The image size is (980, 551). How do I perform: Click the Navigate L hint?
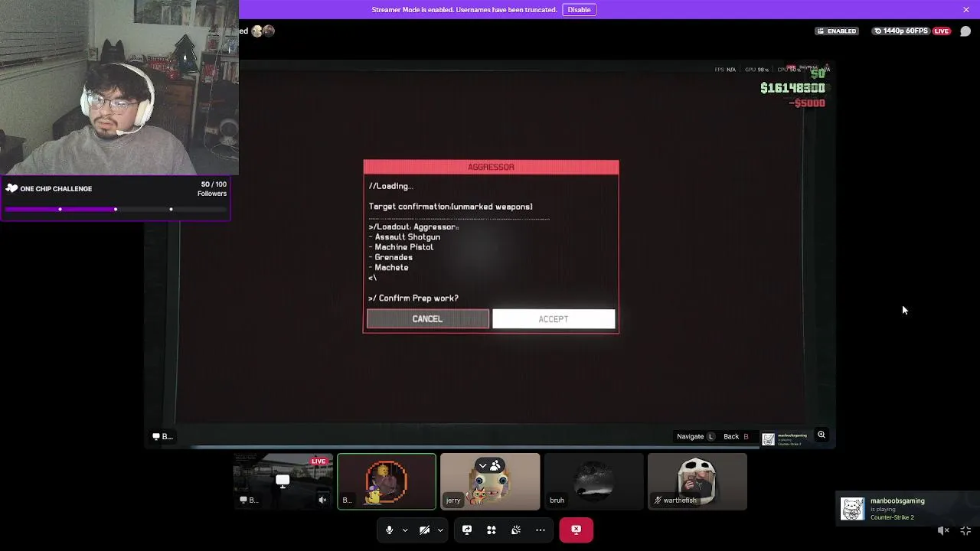click(x=695, y=436)
